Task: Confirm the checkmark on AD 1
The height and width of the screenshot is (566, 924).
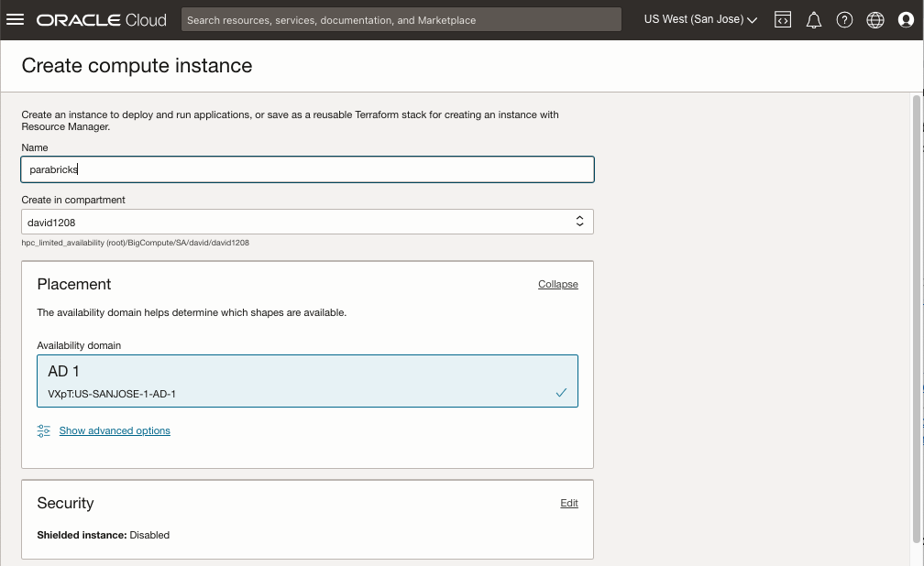Action: tap(560, 392)
